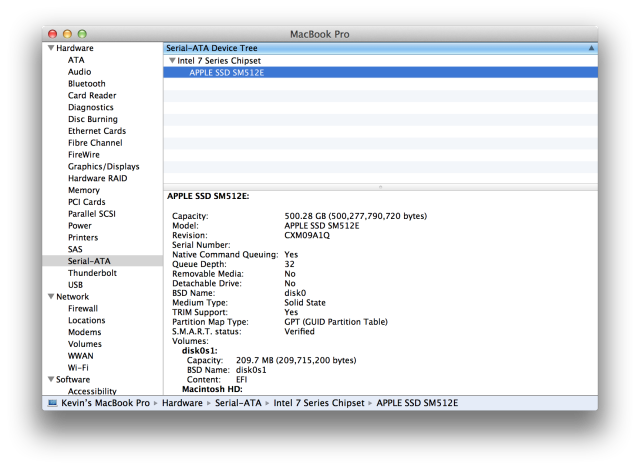Viewport: 640px width, 469px height.
Task: Collapse the Network section triangle
Action: 51,296
